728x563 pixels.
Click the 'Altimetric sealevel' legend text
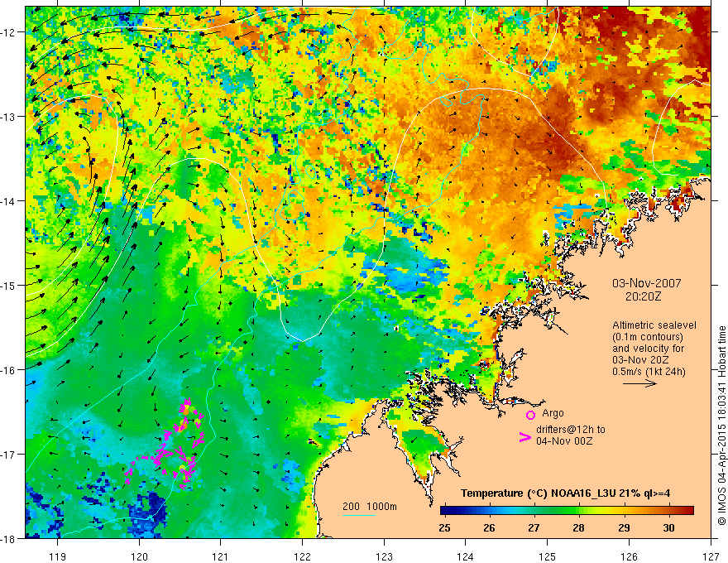(654, 325)
